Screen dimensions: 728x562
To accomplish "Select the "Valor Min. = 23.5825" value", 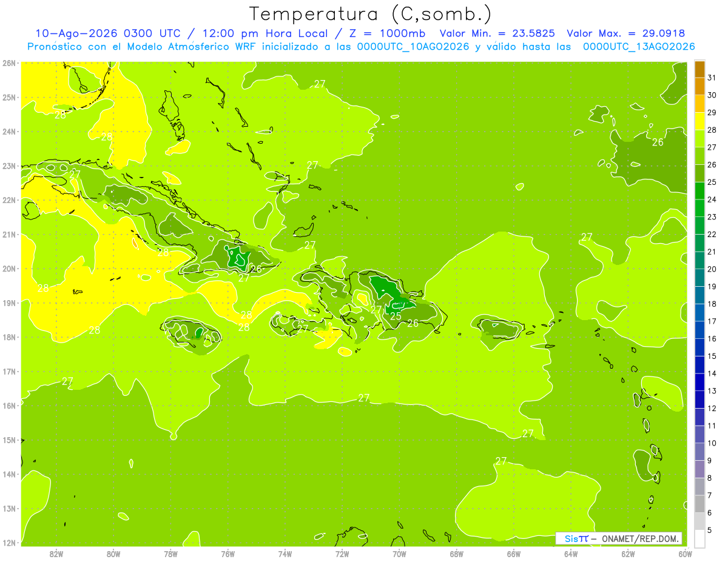I will 498,33.
